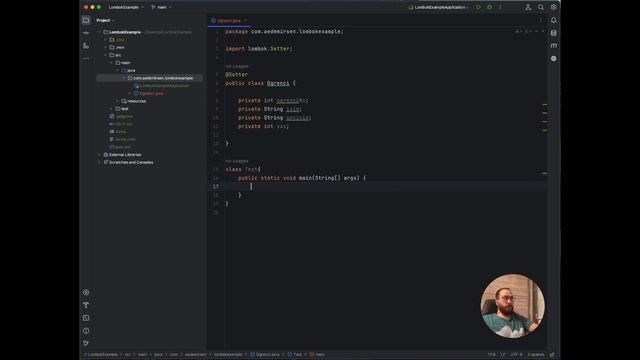Open the Notifications bell panel
This screenshot has height=360, width=640.
pyautogui.click(x=553, y=20)
